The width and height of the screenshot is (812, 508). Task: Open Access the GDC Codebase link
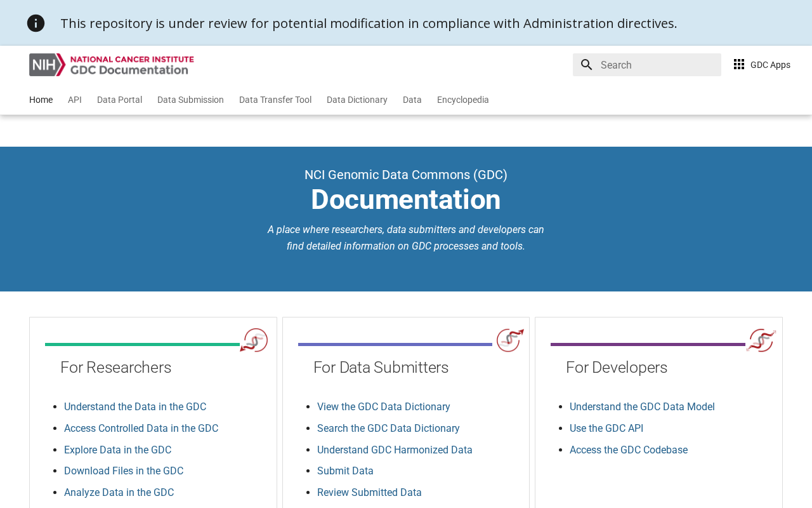pos(629,450)
